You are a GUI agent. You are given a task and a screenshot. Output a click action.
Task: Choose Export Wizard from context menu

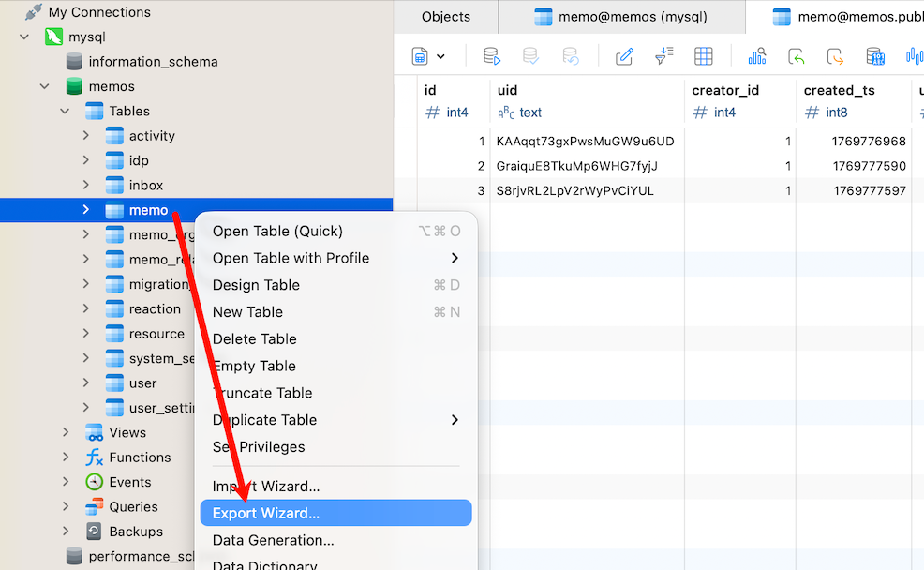[x=266, y=513]
